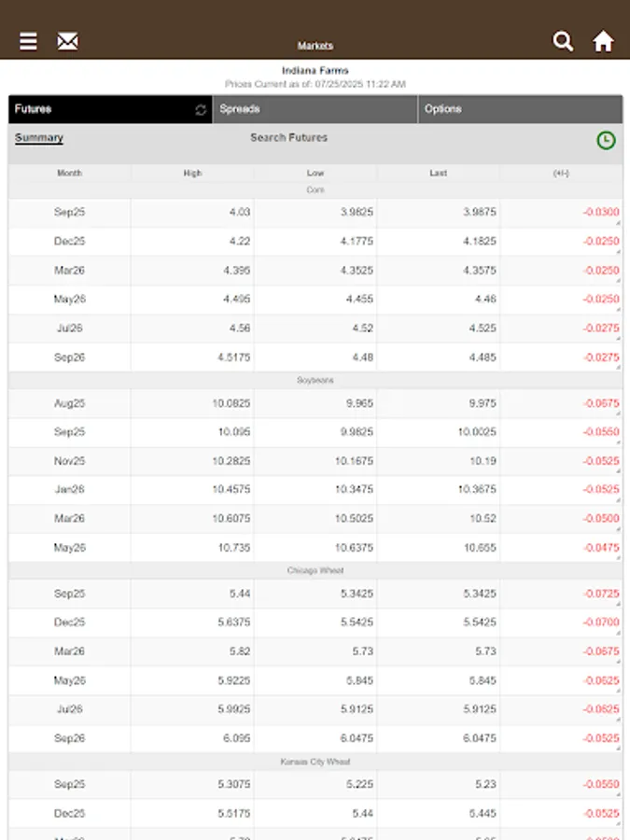This screenshot has width=630, height=840.
Task: Select the Futures tab
Action: click(93, 108)
